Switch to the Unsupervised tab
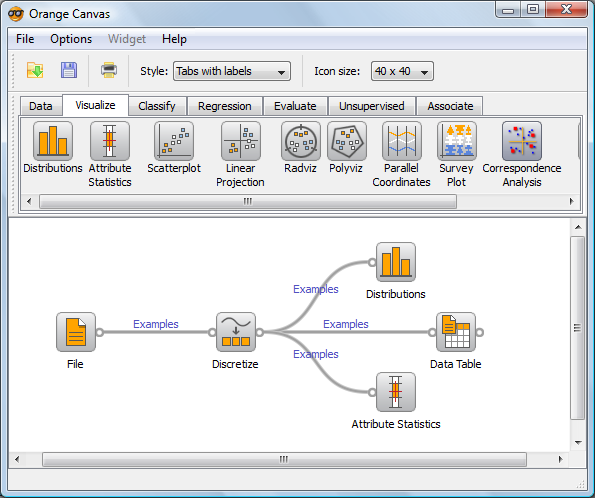Screen dimensions: 595x498 tap(371, 106)
